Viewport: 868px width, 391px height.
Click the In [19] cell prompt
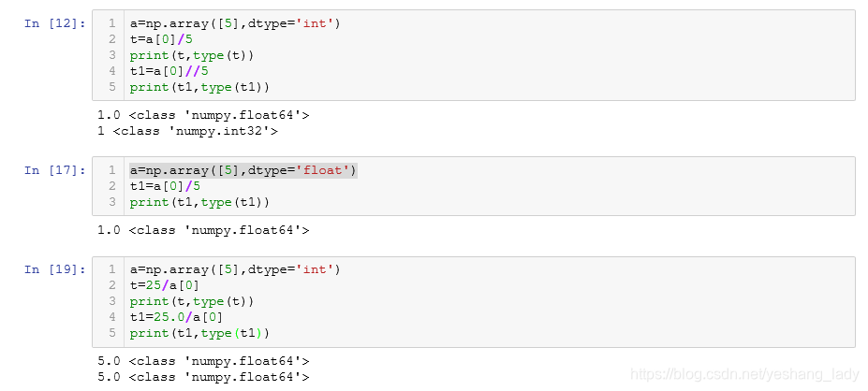coord(55,269)
